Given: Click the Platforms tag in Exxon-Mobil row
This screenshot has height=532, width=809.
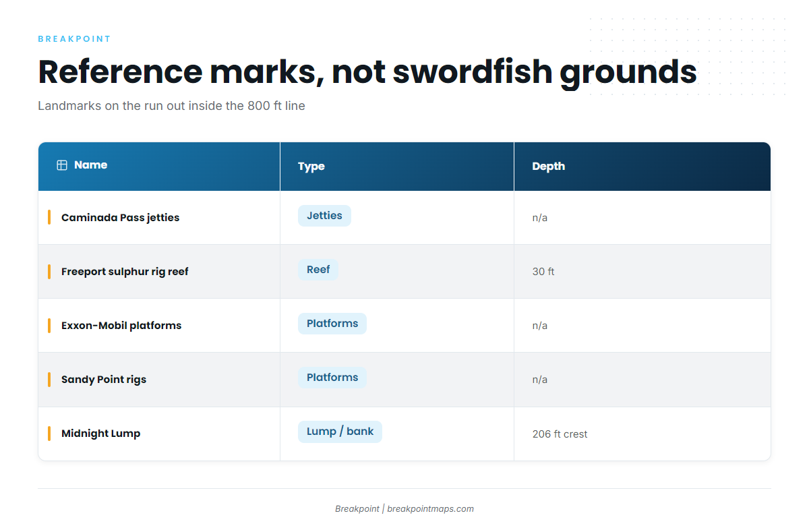Looking at the screenshot, I should (x=332, y=324).
